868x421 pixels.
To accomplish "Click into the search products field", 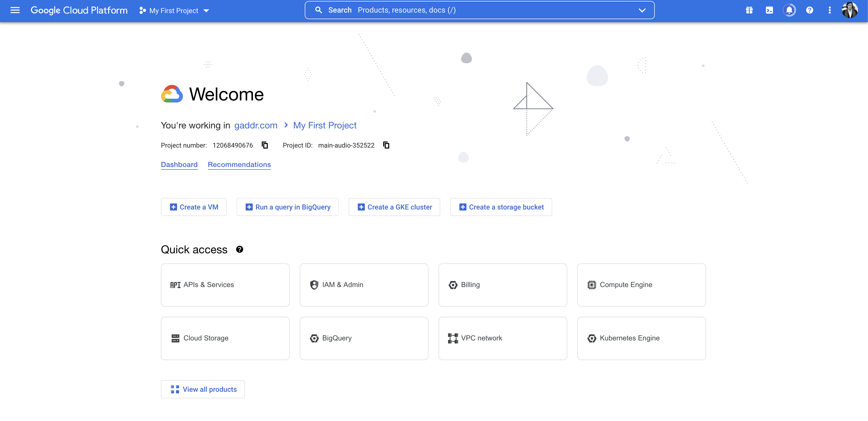I will point(472,11).
